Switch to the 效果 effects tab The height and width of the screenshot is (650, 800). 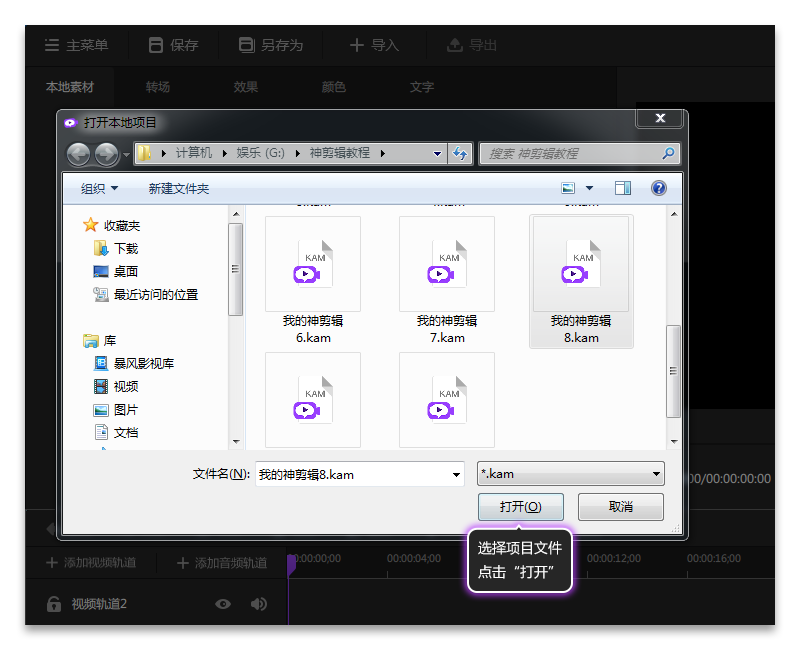click(246, 87)
